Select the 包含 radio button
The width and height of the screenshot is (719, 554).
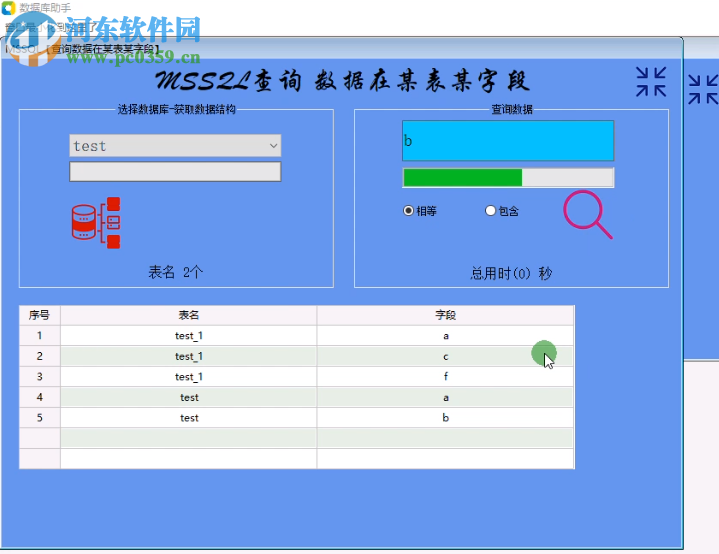(x=490, y=211)
